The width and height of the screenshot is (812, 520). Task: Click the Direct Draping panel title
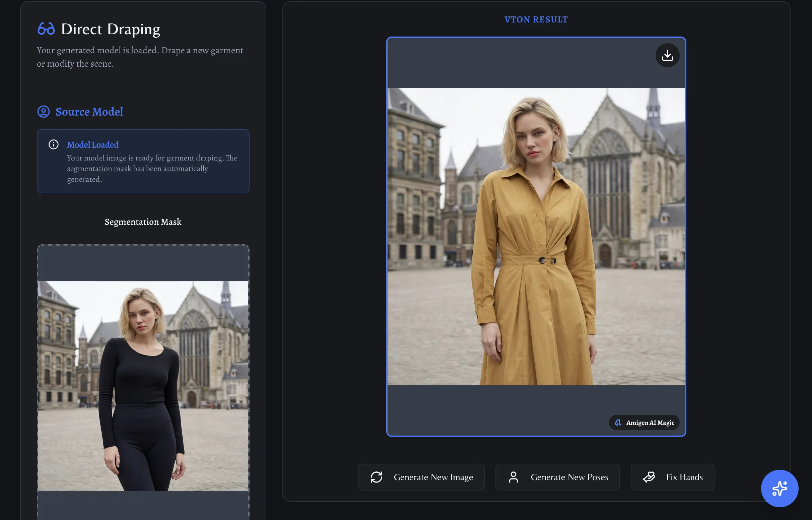(111, 29)
